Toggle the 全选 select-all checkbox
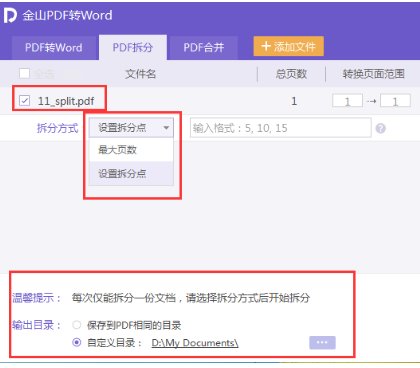The image size is (420, 368). pyautogui.click(x=24, y=73)
